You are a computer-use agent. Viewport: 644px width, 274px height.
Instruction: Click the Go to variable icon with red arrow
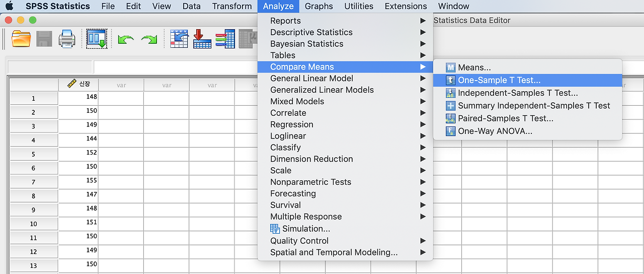tap(202, 39)
